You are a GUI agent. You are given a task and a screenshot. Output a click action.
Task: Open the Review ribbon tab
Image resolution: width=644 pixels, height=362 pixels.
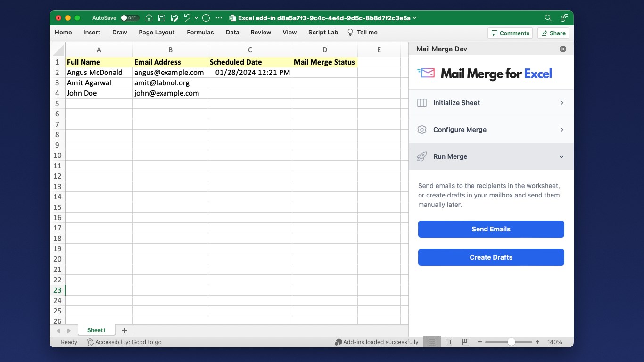point(261,33)
